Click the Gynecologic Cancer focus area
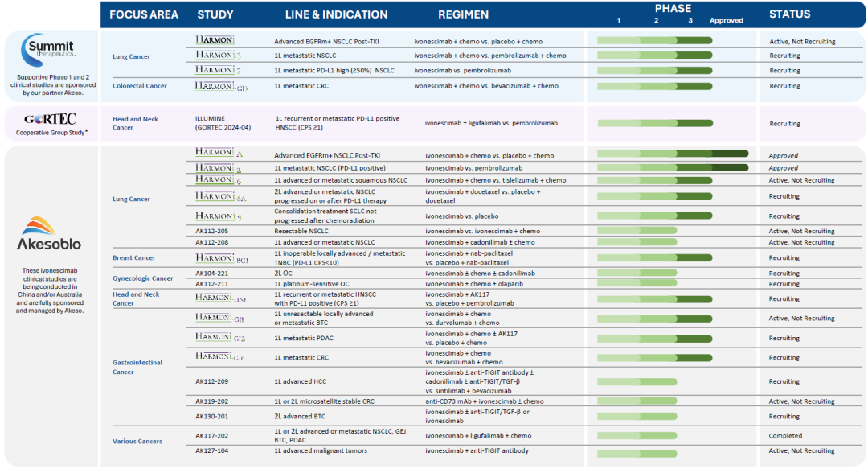The height and width of the screenshot is (469, 868). pos(143,278)
